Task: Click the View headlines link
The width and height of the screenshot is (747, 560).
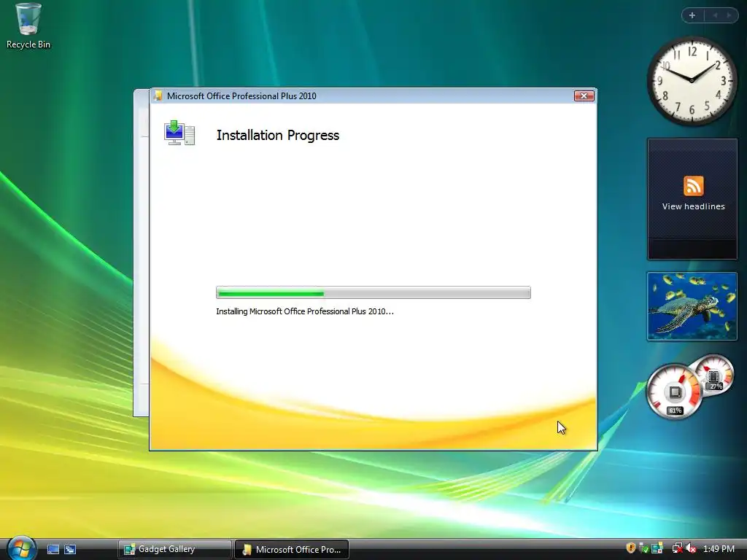Action: (693, 206)
